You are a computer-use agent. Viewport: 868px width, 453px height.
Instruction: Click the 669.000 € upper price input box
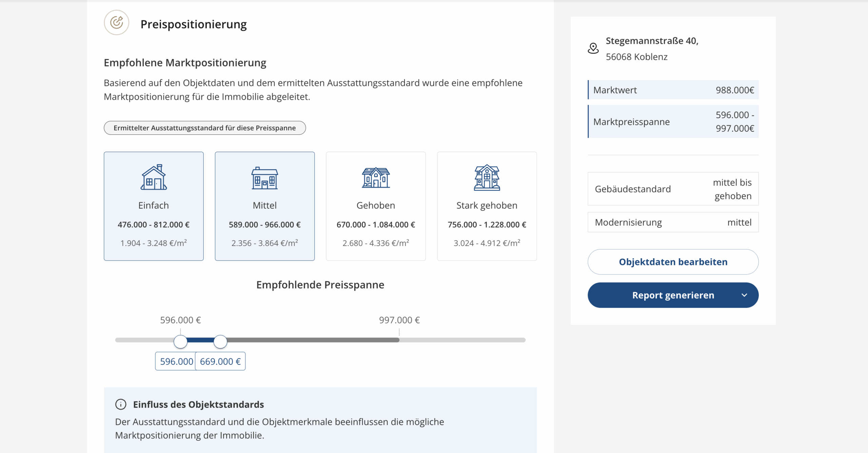click(x=220, y=361)
